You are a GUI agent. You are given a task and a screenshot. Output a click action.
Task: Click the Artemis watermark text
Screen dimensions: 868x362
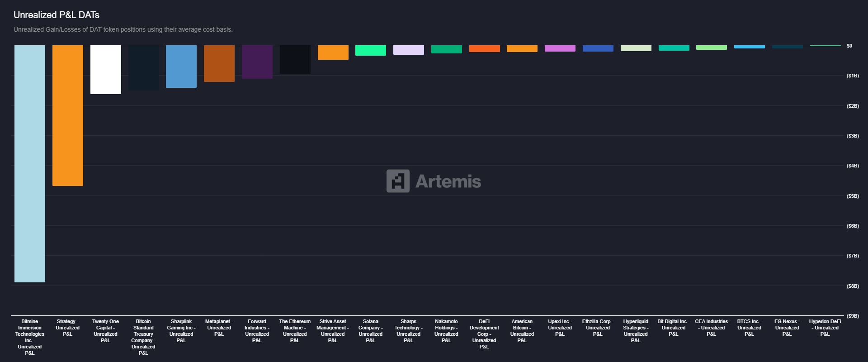click(448, 181)
